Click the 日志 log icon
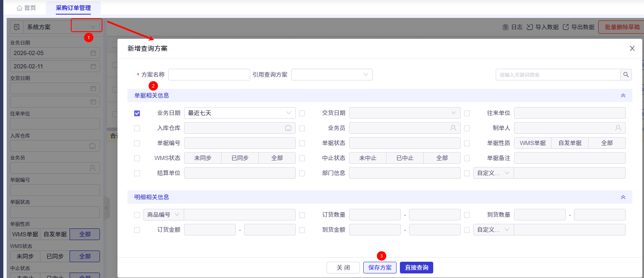644x278 pixels. (505, 27)
